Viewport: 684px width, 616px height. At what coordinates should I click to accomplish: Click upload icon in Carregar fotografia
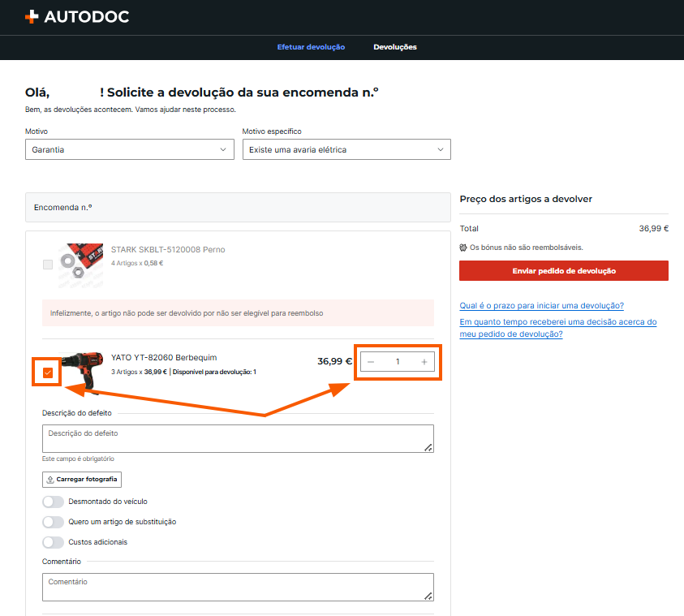(x=50, y=480)
